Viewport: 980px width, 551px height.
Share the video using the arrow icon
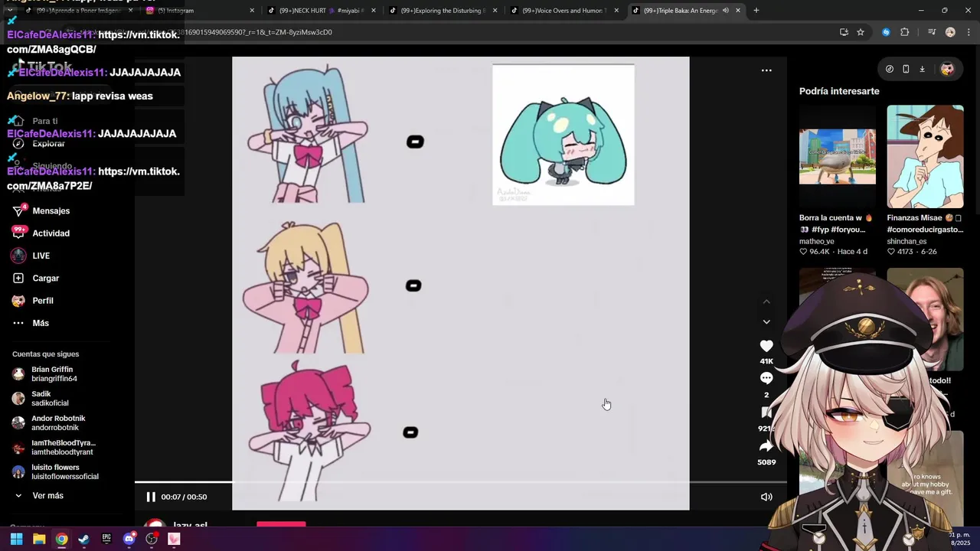click(x=766, y=446)
